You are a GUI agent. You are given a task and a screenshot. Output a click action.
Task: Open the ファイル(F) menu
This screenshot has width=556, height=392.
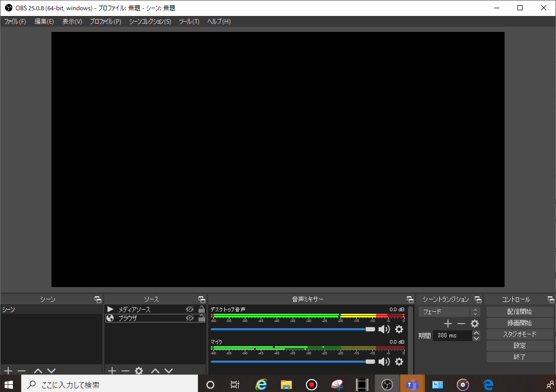pyautogui.click(x=15, y=22)
